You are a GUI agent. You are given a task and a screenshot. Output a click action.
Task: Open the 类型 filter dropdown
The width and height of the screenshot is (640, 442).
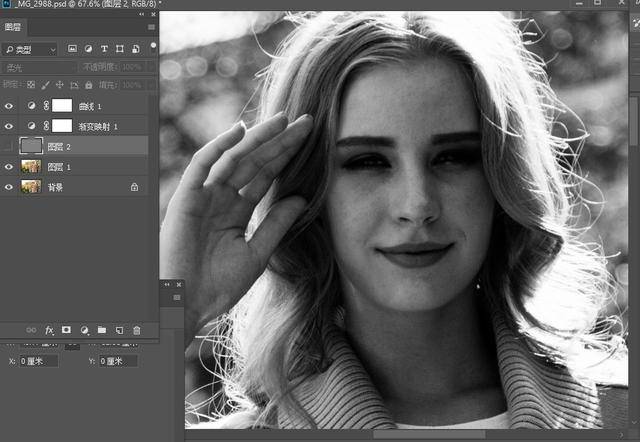(x=29, y=50)
